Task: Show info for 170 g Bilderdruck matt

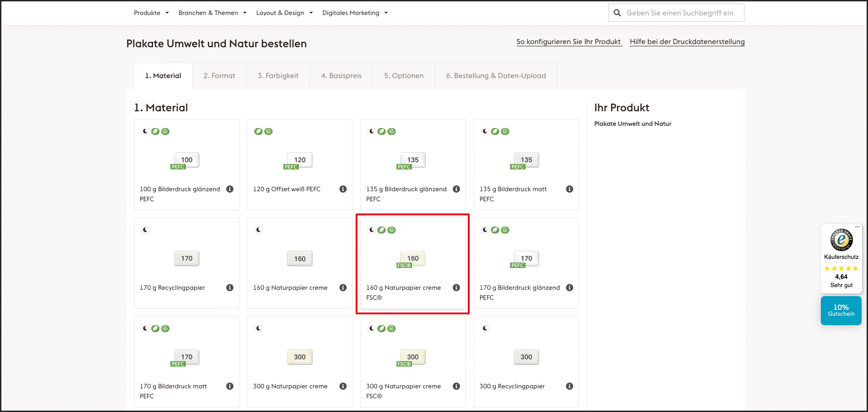Action: (230, 386)
